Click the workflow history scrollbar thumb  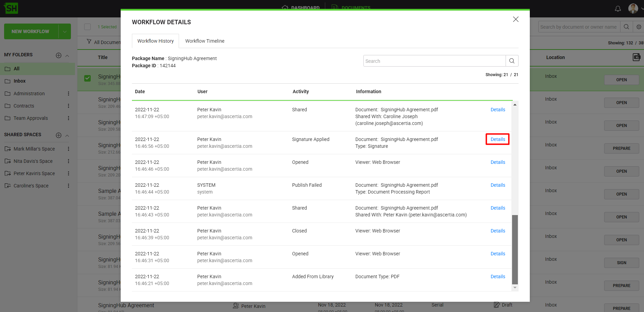pyautogui.click(x=515, y=249)
